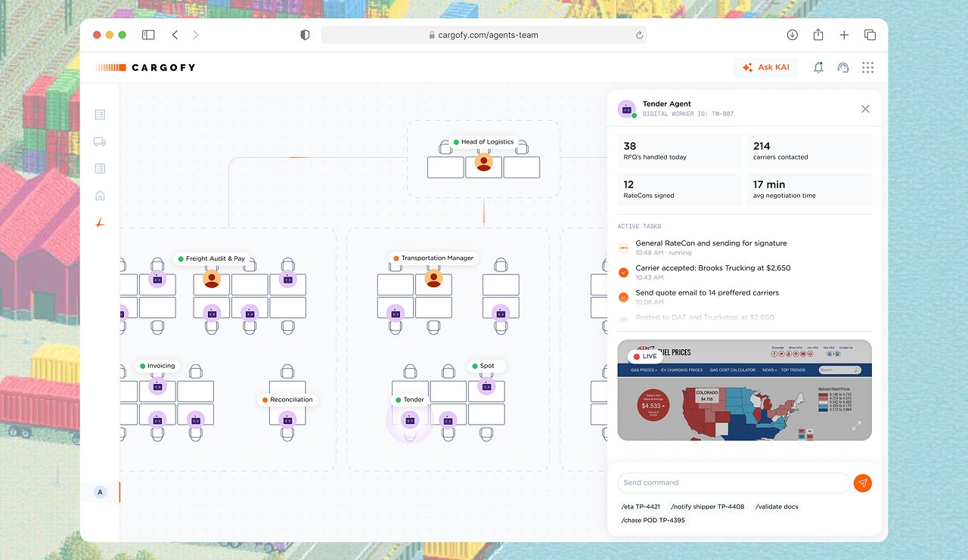Open the nine-dot apps grid

click(x=867, y=67)
